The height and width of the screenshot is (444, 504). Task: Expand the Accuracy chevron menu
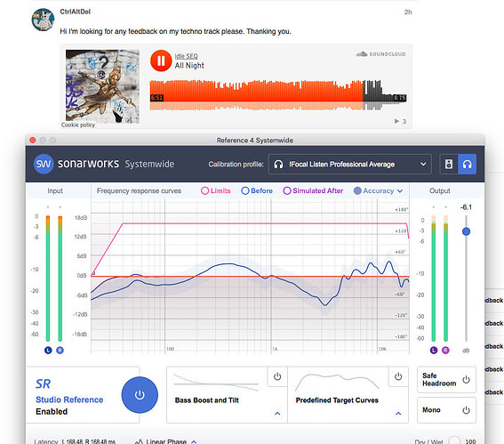[x=400, y=191]
